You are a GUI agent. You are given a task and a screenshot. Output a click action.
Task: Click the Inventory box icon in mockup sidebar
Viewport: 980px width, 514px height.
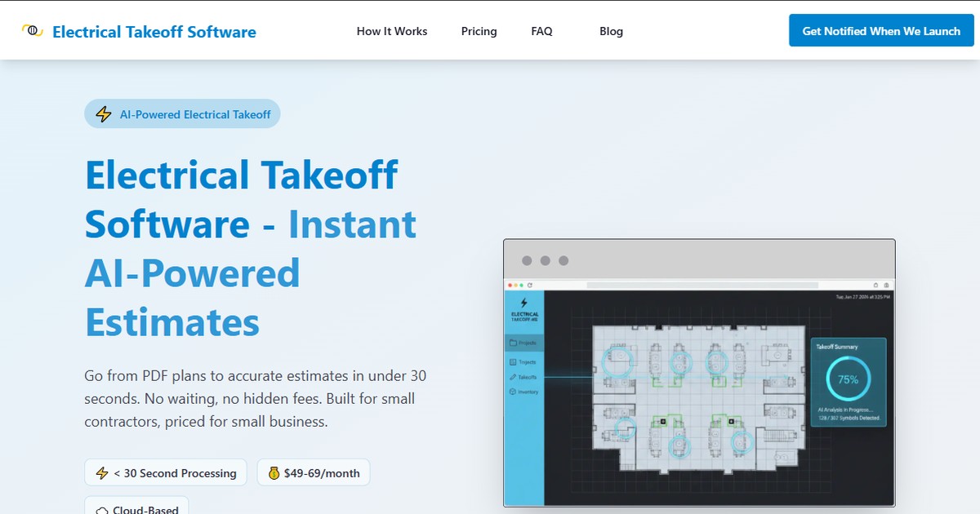(x=512, y=392)
